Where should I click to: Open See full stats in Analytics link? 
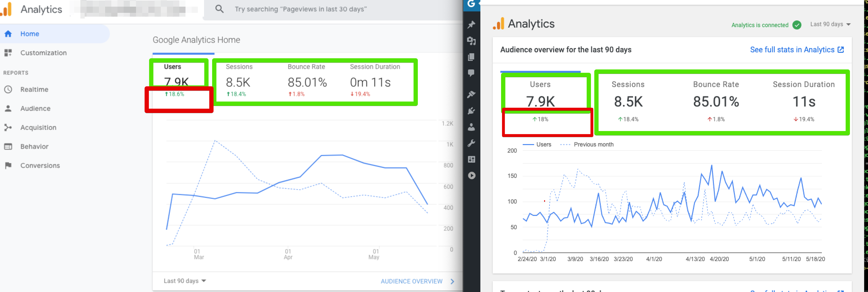pos(797,50)
